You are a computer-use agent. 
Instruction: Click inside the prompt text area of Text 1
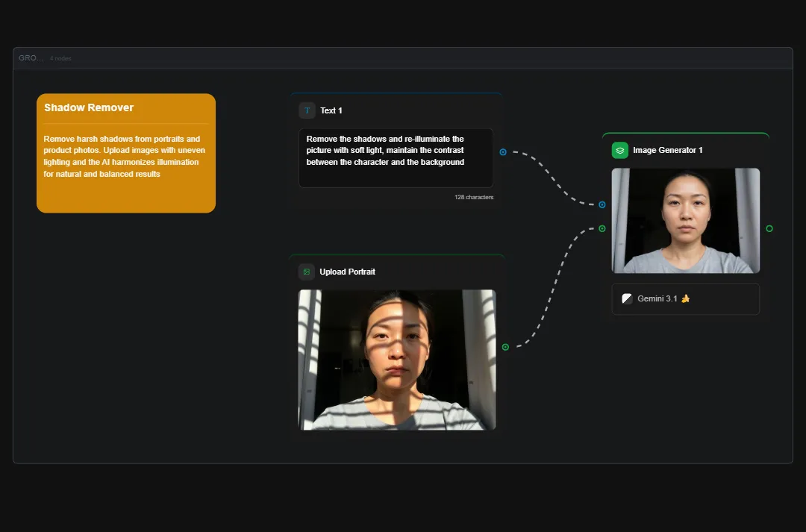pos(396,157)
